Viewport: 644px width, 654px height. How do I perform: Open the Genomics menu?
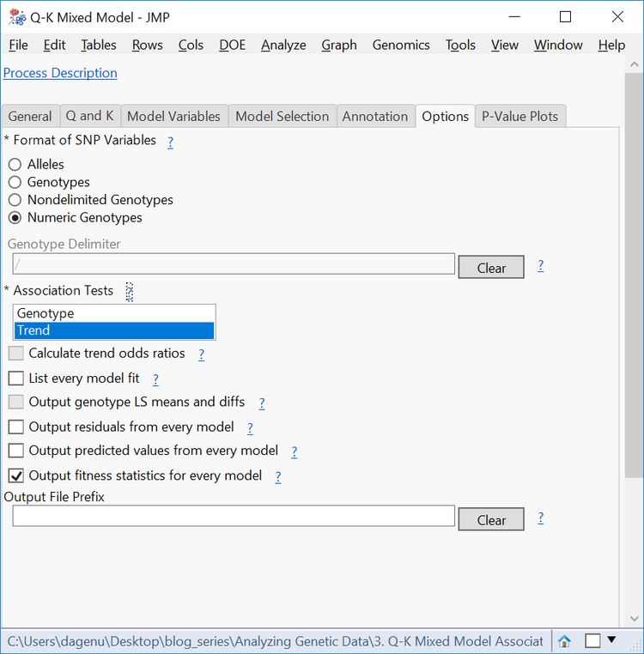(401, 45)
